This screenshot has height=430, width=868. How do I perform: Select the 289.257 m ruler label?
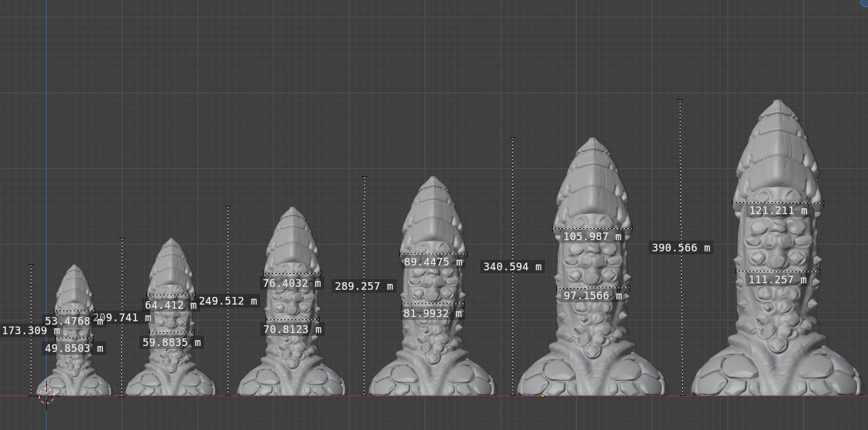click(364, 286)
